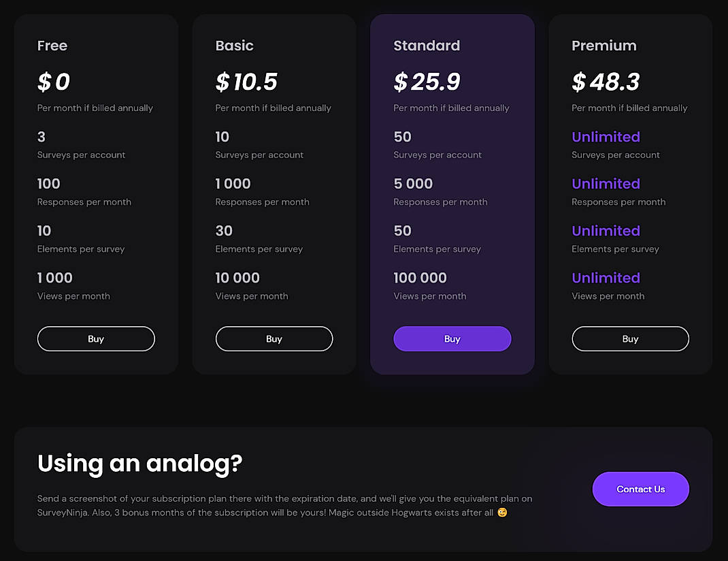Purchase the highlighted Standard plan
The width and height of the screenshot is (728, 561).
pyautogui.click(x=452, y=338)
